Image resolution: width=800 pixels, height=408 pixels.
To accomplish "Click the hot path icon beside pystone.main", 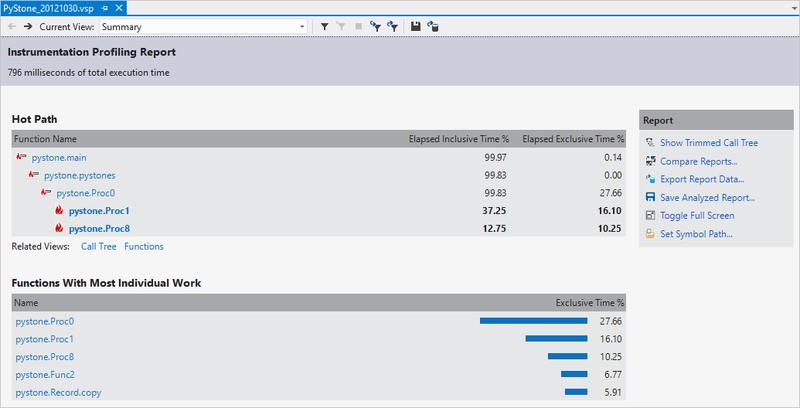I will coord(21,157).
